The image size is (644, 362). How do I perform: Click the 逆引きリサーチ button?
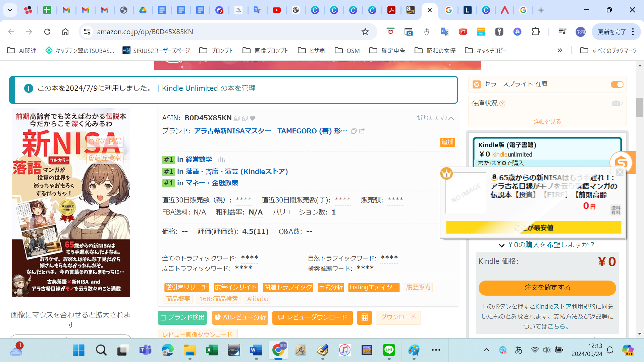pyautogui.click(x=186, y=288)
